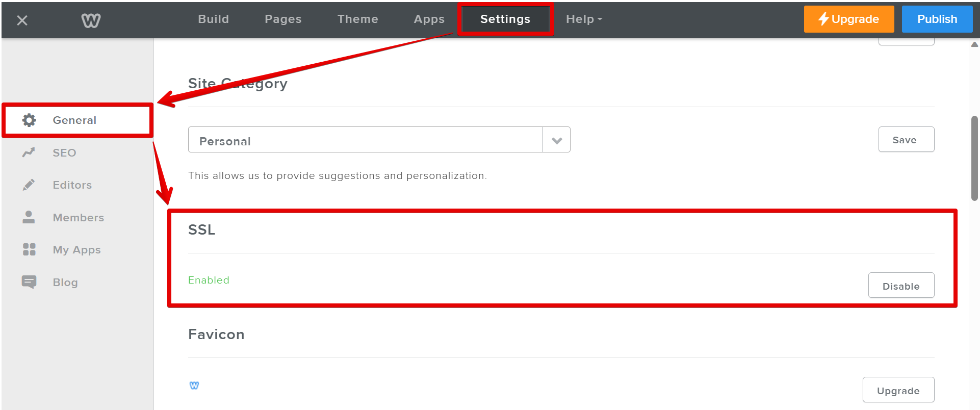The height and width of the screenshot is (410, 980).
Task: Select the Settings tab
Action: tap(505, 19)
